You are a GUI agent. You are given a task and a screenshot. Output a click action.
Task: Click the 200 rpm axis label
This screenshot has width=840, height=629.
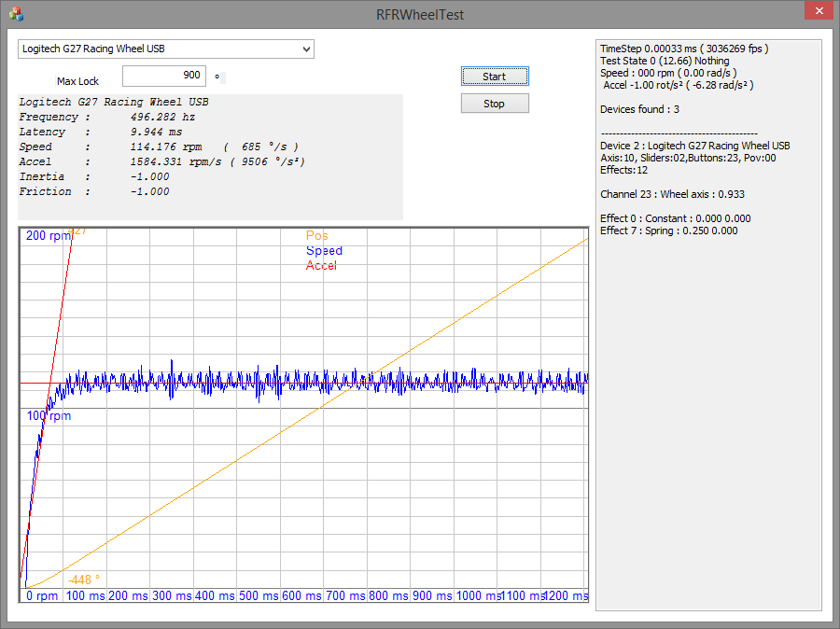pos(49,236)
